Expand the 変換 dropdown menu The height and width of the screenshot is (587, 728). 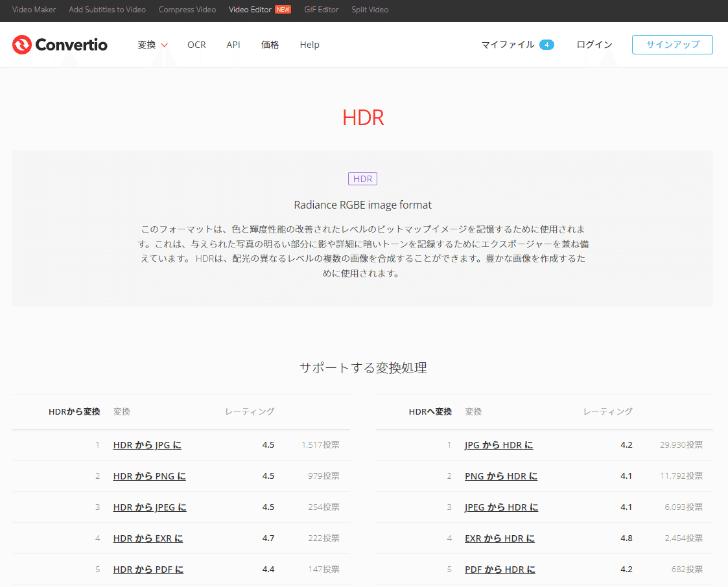point(152,45)
